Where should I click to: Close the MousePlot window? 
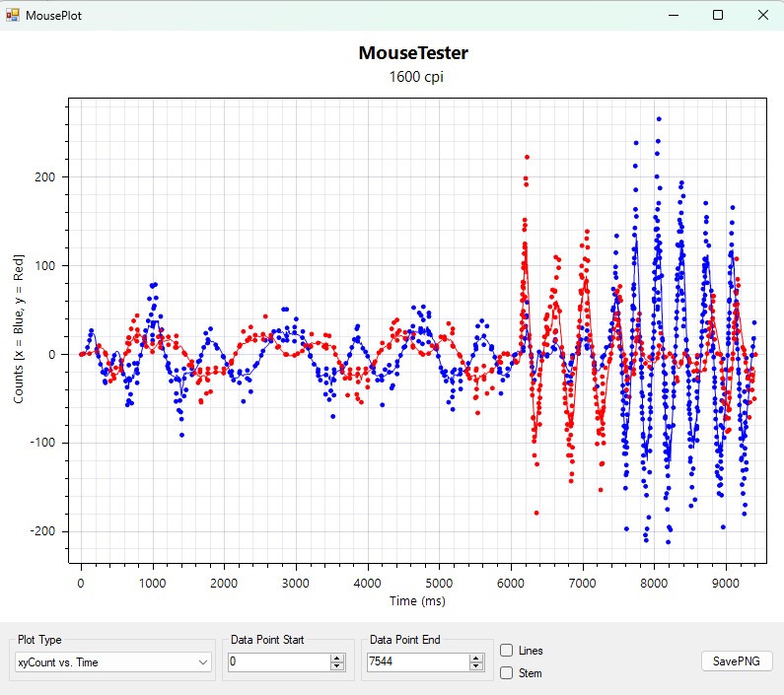click(x=762, y=15)
